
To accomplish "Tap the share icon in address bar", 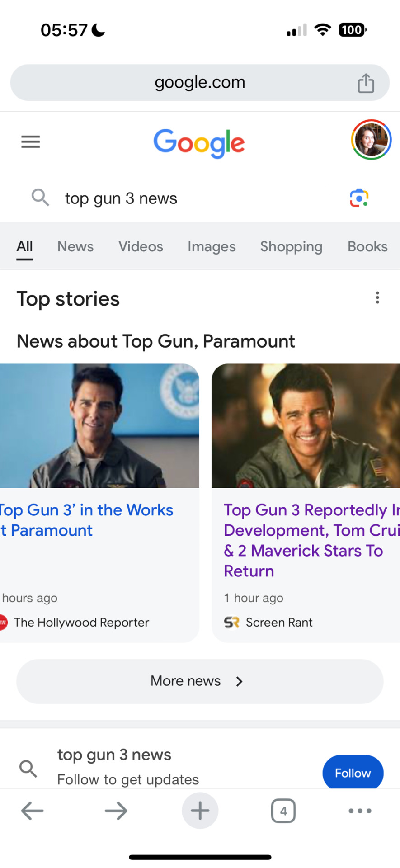I will [366, 83].
